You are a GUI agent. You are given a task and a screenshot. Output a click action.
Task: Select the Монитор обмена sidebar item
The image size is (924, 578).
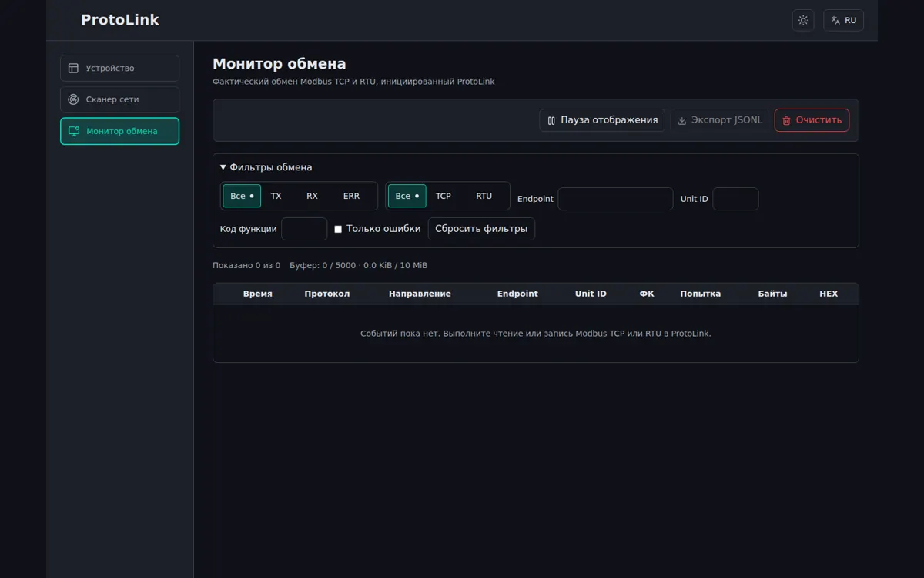pyautogui.click(x=119, y=131)
